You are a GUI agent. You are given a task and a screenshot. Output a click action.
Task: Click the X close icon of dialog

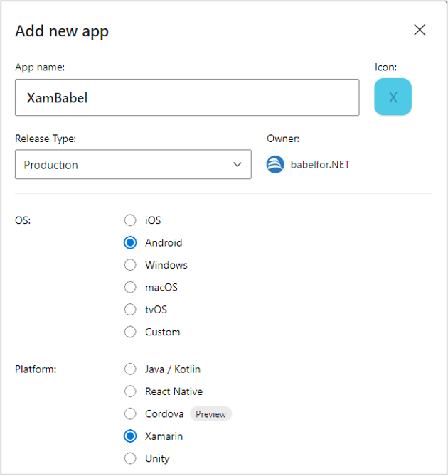point(420,30)
